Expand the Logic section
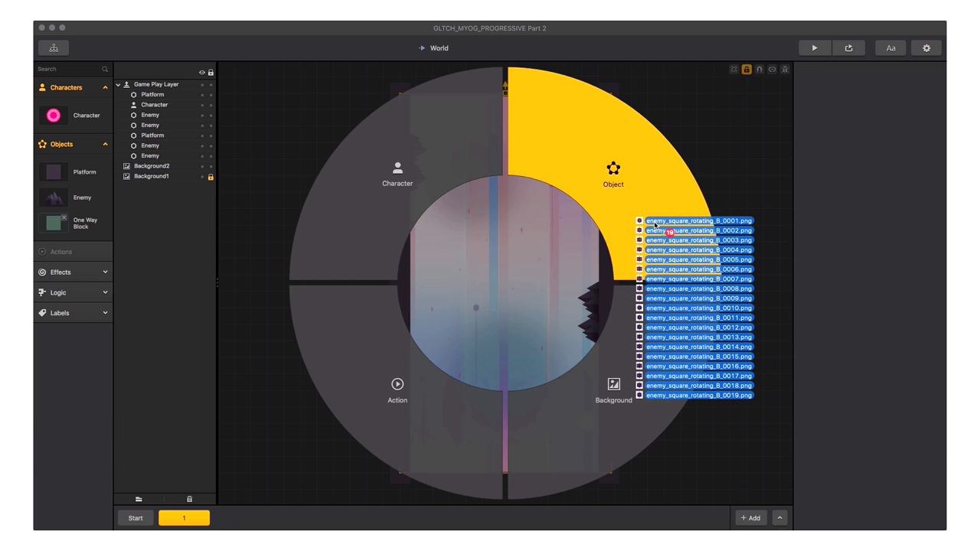Image resolution: width=980 pixels, height=551 pixels. (105, 292)
